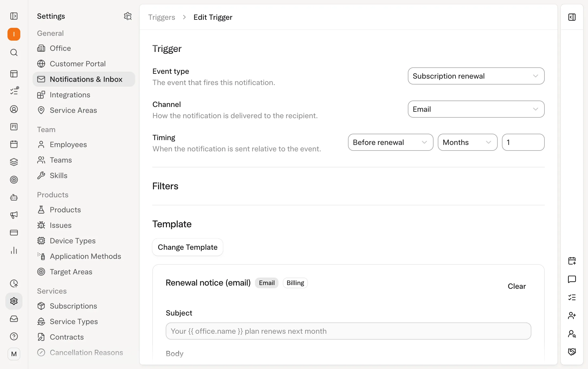Image resolution: width=588 pixels, height=369 pixels.
Task: Open the customers person-circle icon
Action: click(x=14, y=109)
